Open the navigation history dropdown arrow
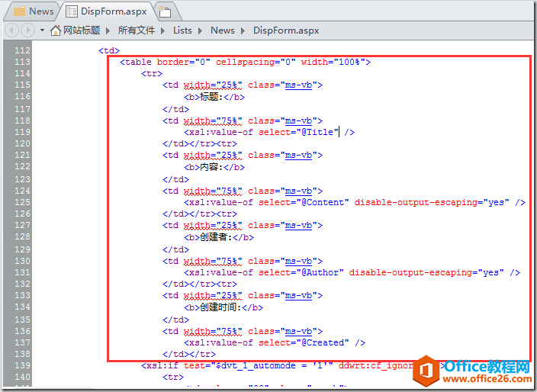Image resolution: width=537 pixels, height=392 pixels. 42,31
